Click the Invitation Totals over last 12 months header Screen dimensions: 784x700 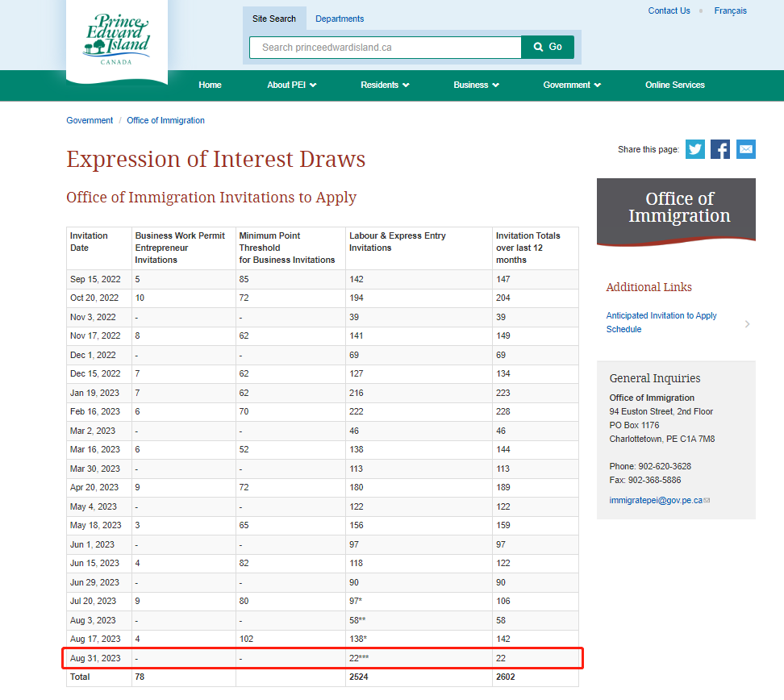tap(536, 248)
